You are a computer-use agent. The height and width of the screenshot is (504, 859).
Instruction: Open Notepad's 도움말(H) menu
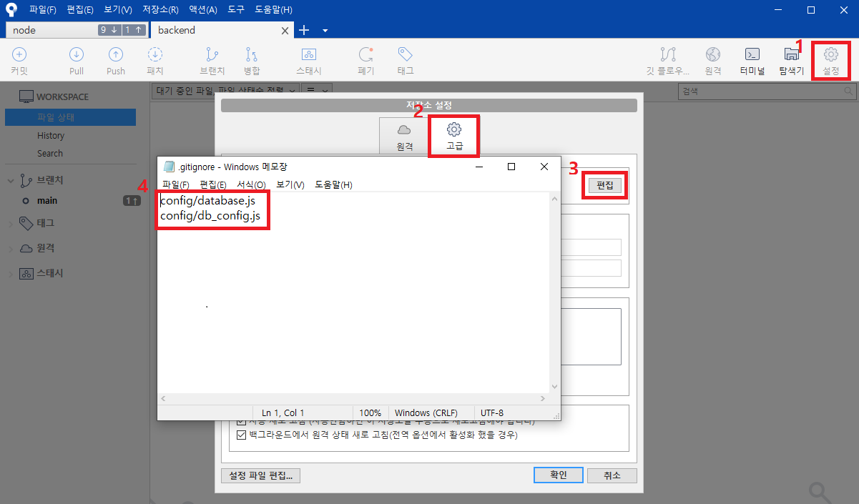point(333,185)
